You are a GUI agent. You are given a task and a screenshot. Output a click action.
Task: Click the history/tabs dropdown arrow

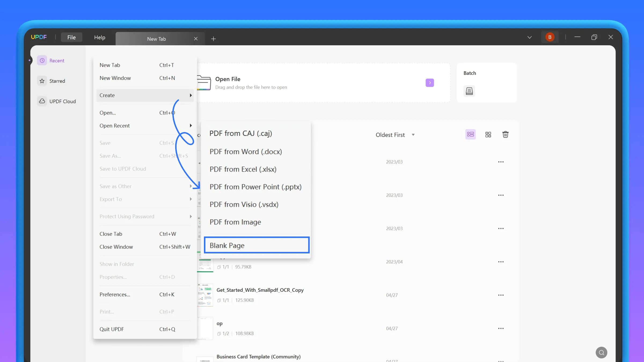tap(529, 38)
